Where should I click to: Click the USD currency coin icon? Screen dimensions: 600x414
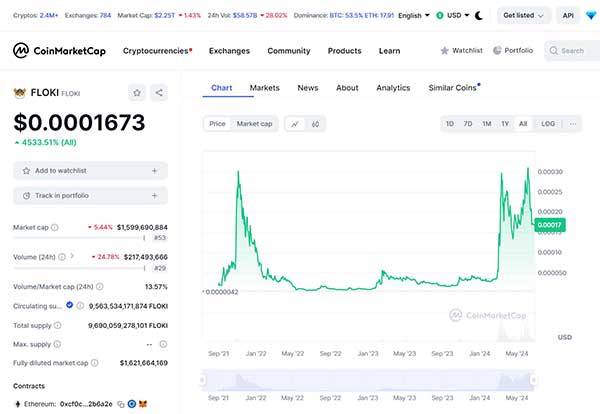pos(440,15)
